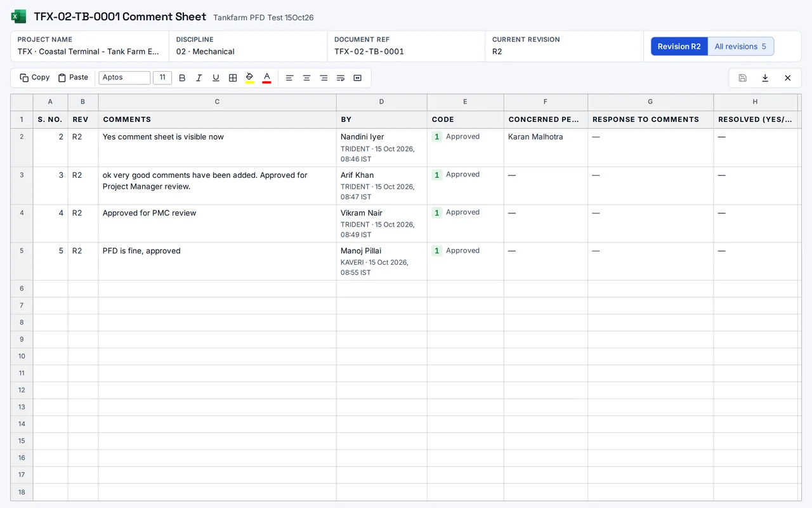Select Nandini Iyer's name in the BY column
812x508 pixels.
[x=362, y=137]
